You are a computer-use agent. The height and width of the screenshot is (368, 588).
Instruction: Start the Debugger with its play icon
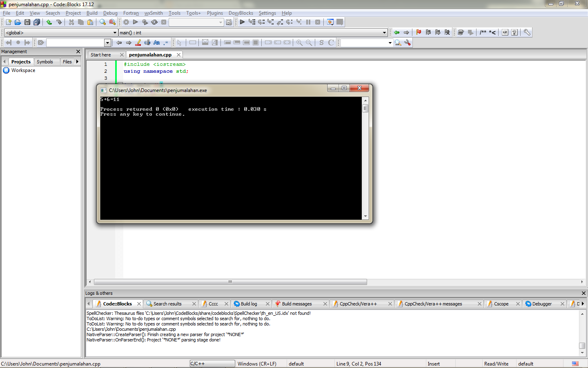pyautogui.click(x=242, y=22)
